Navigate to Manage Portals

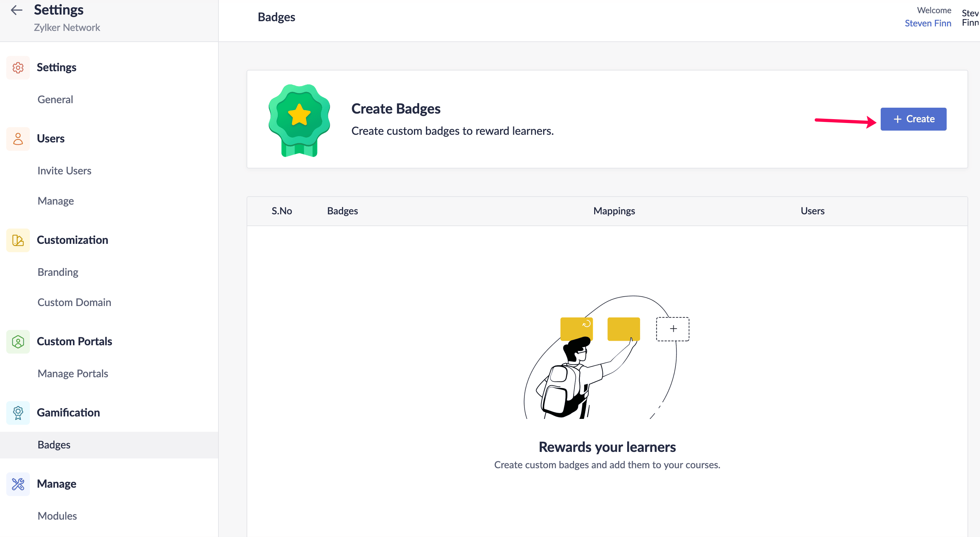pos(73,373)
